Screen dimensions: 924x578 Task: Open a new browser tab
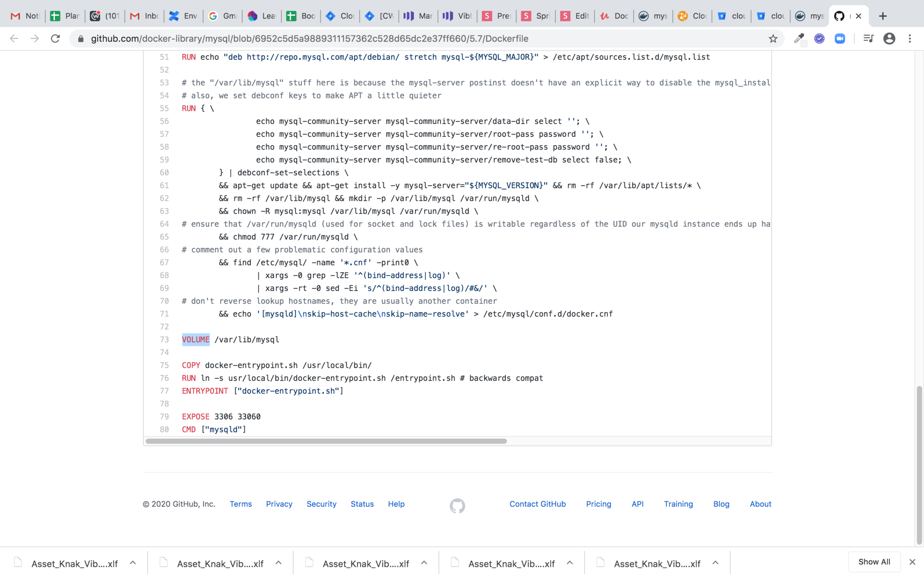click(883, 16)
